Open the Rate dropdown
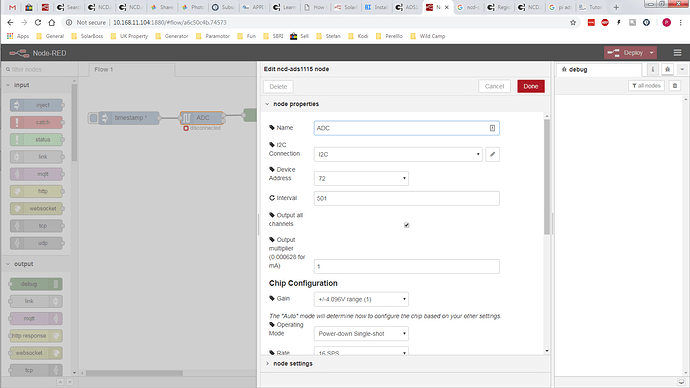690x388 pixels. pos(361,351)
